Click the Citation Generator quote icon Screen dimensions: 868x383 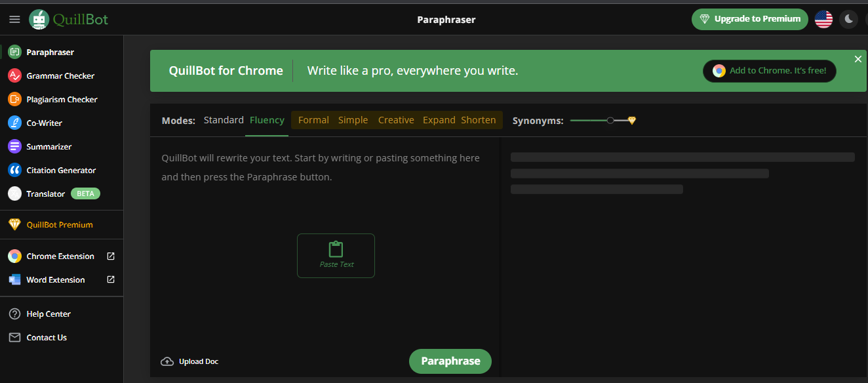14,170
